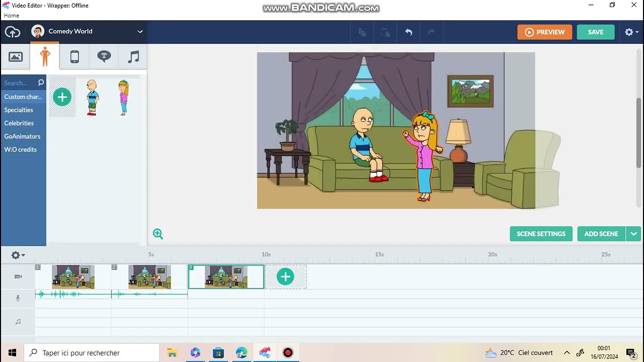Open File Explorer from the taskbar
This screenshot has height=362, width=644.
[x=172, y=352]
